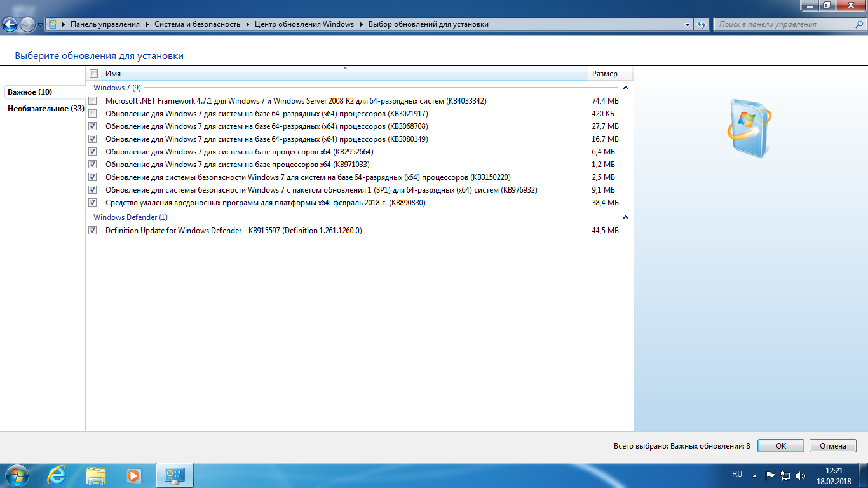Expand the arrow after Система и безопасность

(x=247, y=24)
